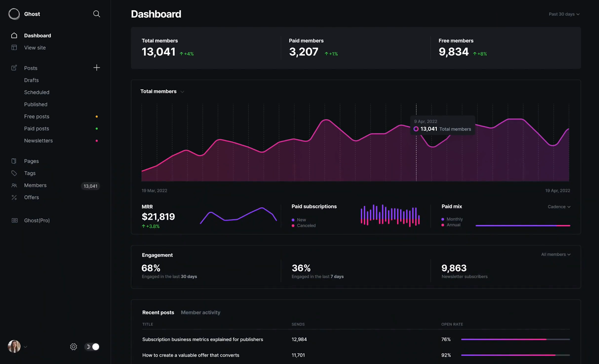Open search with the magnifier icon

coord(97,14)
